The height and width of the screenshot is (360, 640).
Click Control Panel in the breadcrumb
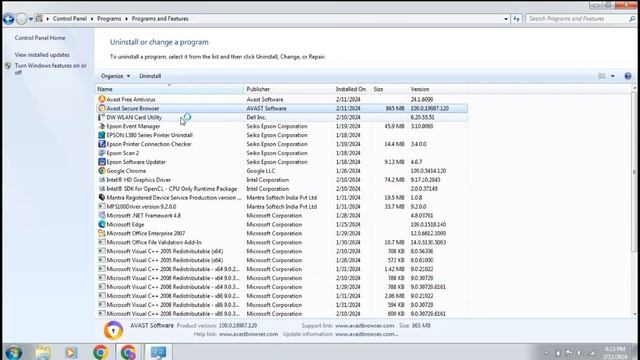click(70, 19)
